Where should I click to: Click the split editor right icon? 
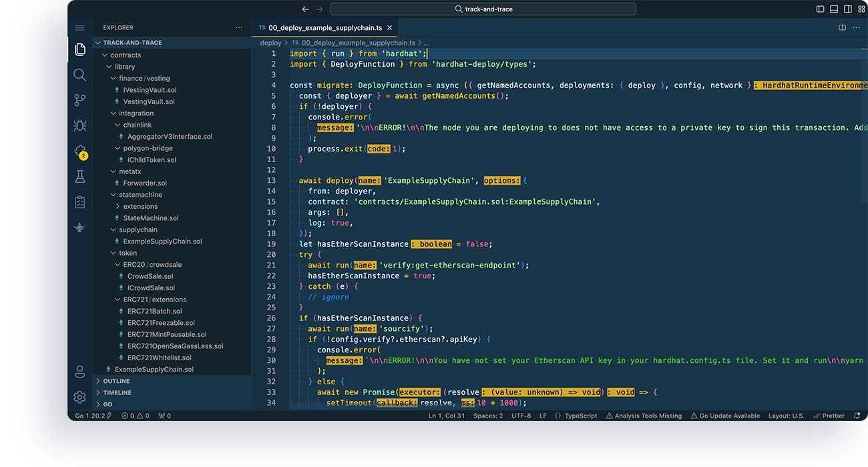point(842,28)
